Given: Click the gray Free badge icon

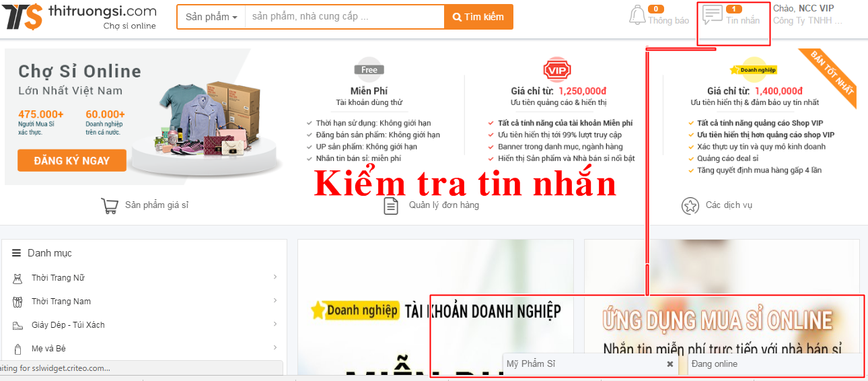Looking at the screenshot, I should [x=369, y=69].
